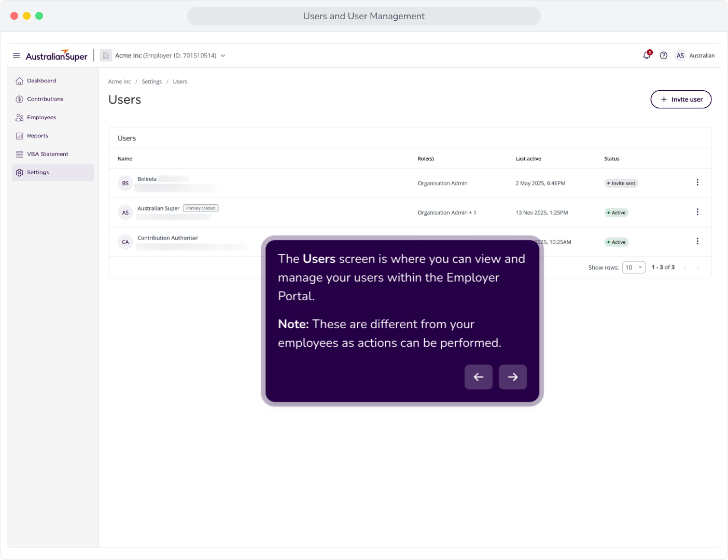728x560 pixels.
Task: Go to next page of users
Action: pos(698,268)
